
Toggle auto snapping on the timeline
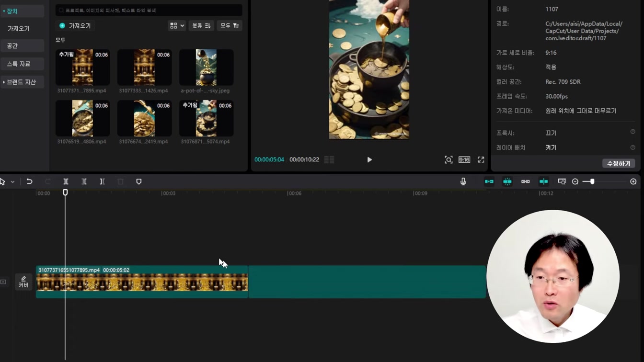[507, 181]
